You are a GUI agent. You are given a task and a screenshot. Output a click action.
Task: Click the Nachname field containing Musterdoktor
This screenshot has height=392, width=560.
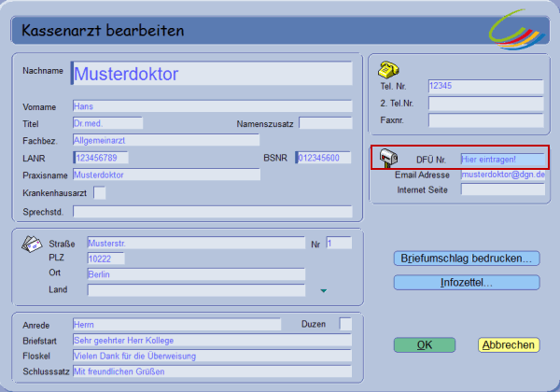tap(212, 73)
